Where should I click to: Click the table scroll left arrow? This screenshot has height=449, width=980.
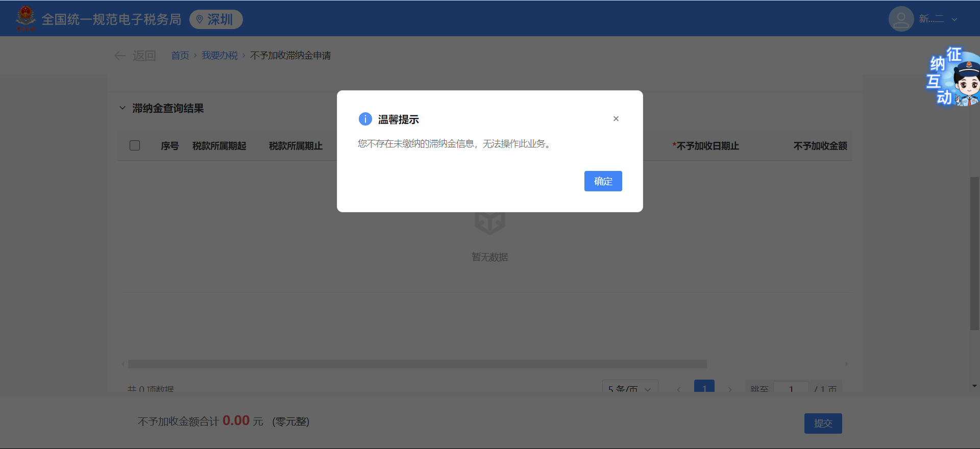[123, 364]
